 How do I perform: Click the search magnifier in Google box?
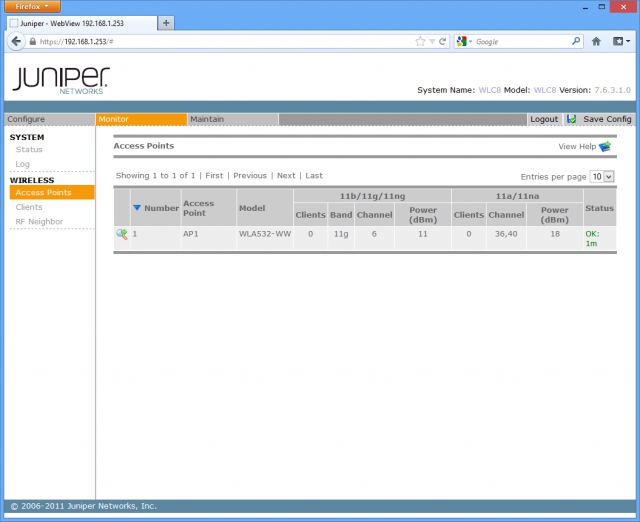pyautogui.click(x=576, y=41)
